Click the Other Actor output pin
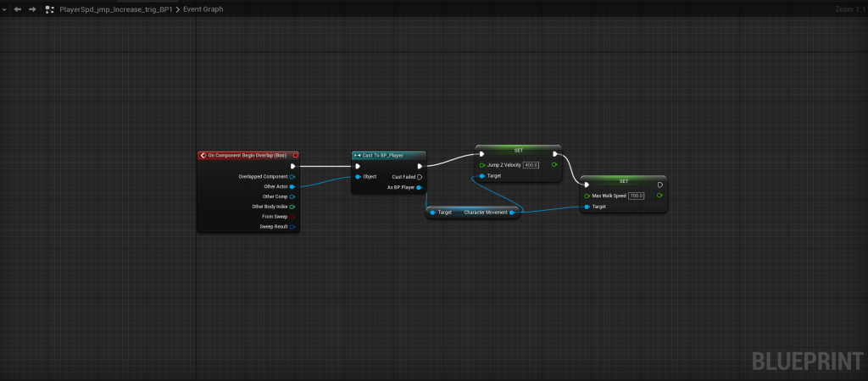The image size is (868, 381). [x=292, y=186]
